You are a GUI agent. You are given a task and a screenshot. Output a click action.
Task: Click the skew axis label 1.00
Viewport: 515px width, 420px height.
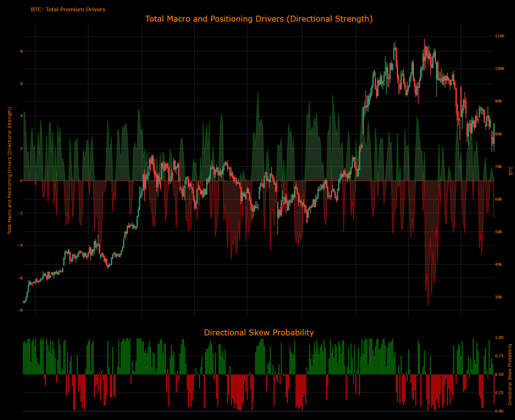click(499, 338)
